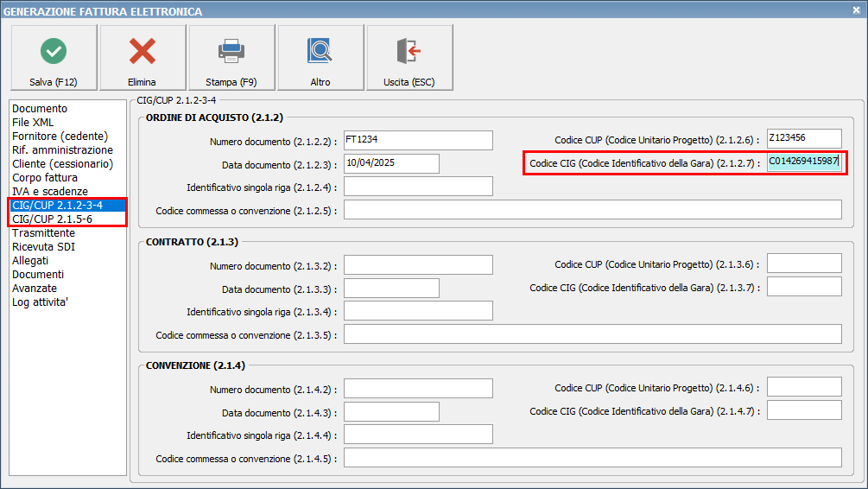
Task: Click the printer Stampa icon
Action: coord(231,51)
